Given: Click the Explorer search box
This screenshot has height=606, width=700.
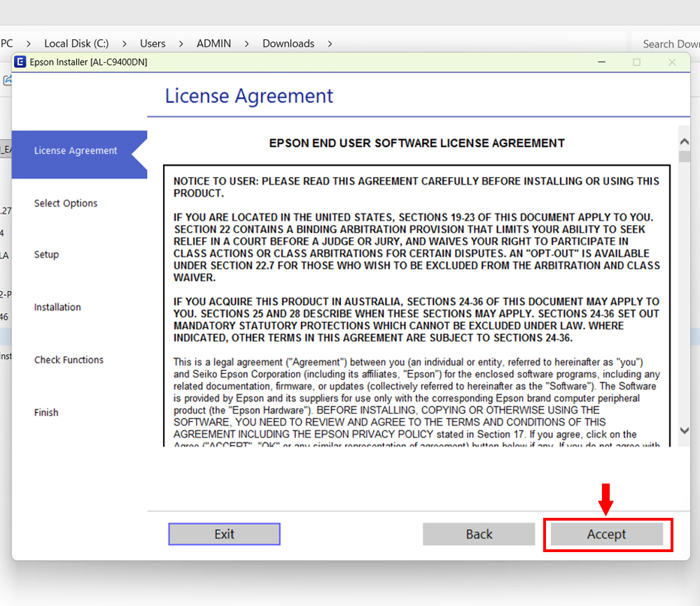Looking at the screenshot, I should pos(666,43).
